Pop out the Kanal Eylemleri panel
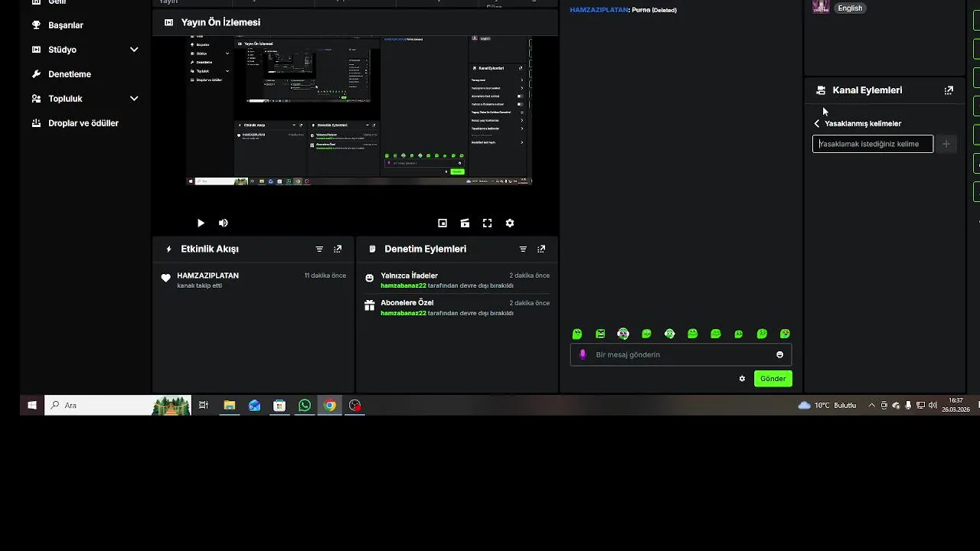Viewport: 980px width, 551px height. pyautogui.click(x=949, y=90)
